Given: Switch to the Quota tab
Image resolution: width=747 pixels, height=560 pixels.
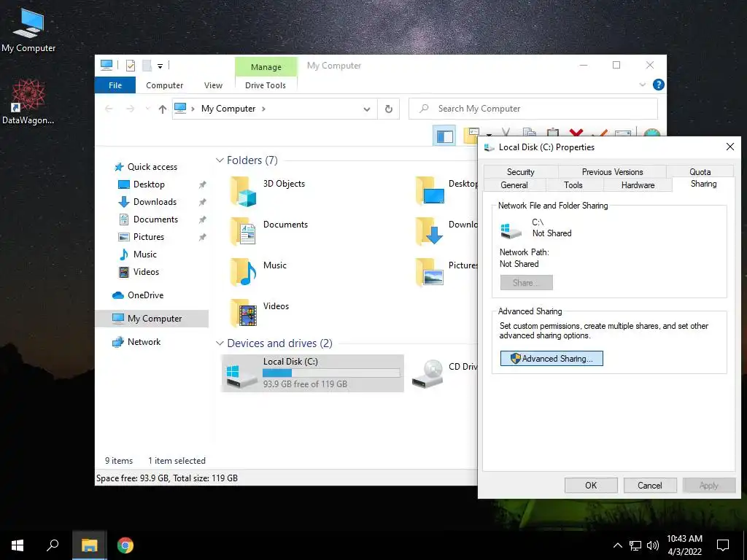Looking at the screenshot, I should tap(700, 171).
